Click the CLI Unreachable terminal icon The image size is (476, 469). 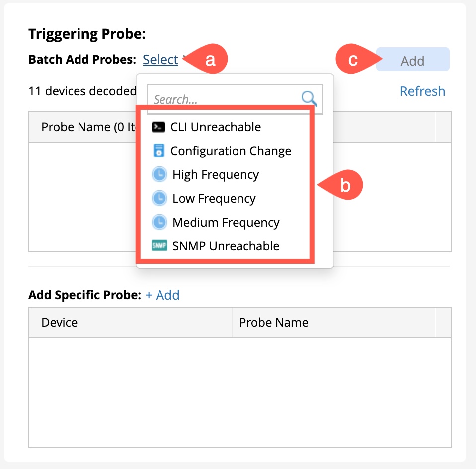[x=159, y=127]
